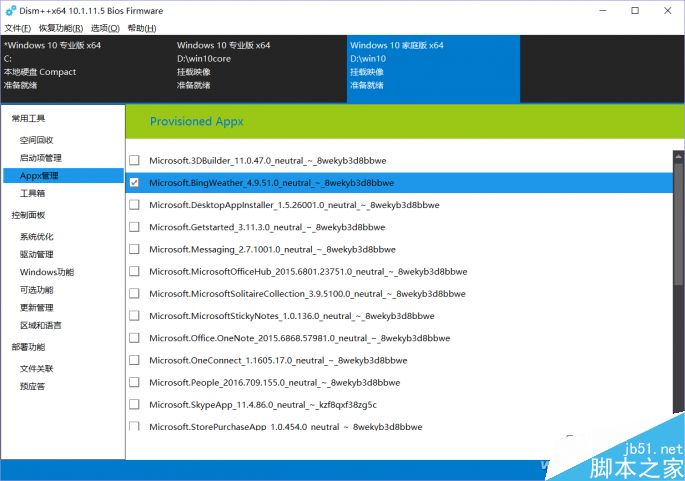Select the Windows 10 家庭版 D:\win10 image
The image size is (685, 481).
(433, 69)
